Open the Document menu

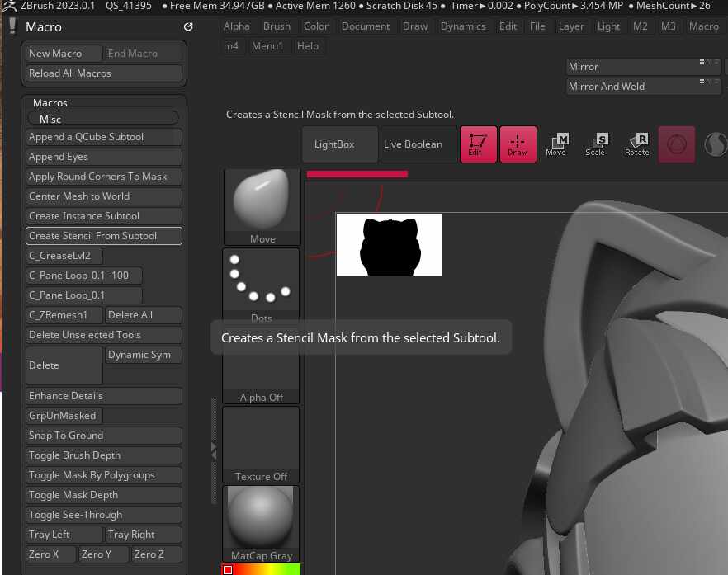(366, 26)
